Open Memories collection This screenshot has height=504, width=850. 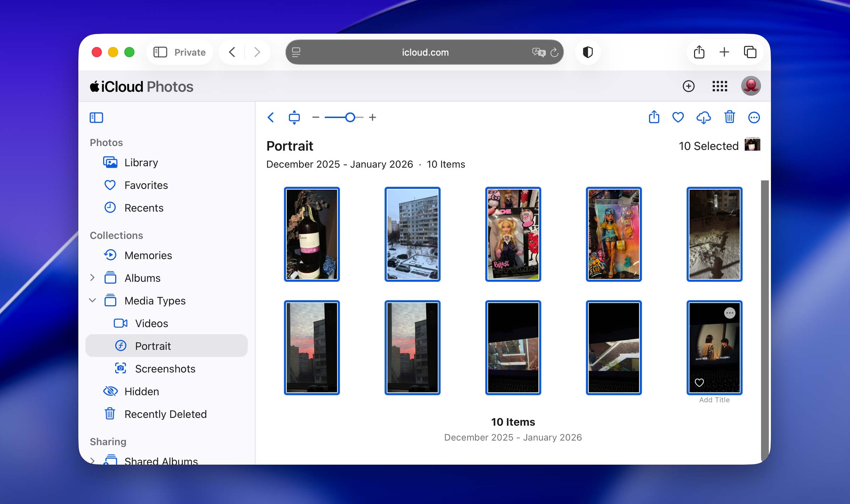(x=167, y=255)
